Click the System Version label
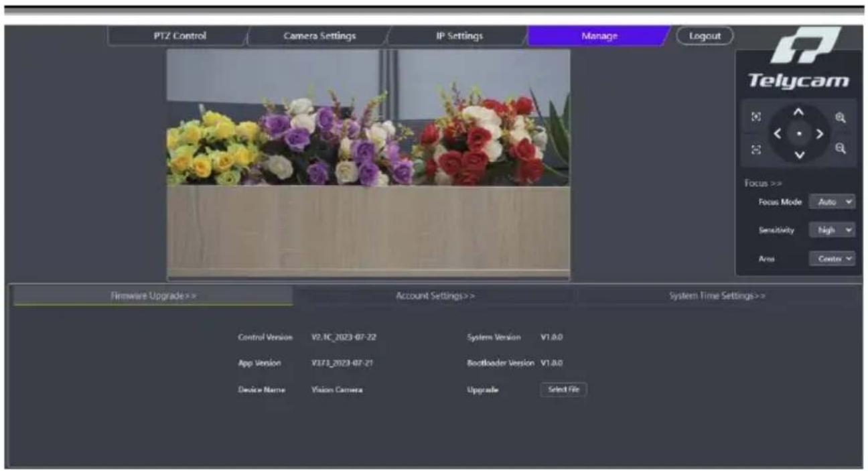 pos(494,337)
